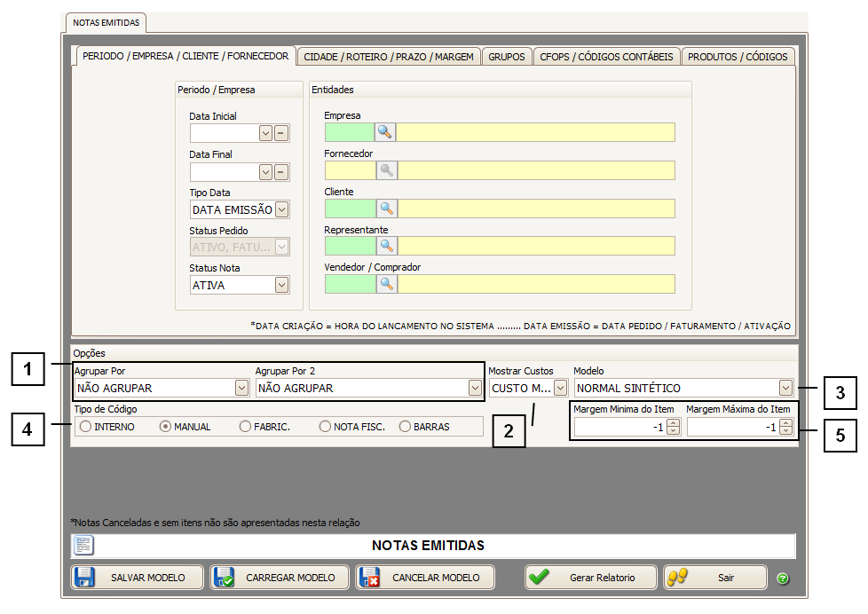
Task: Click the green help icon beside Sair
Action: pos(783,579)
